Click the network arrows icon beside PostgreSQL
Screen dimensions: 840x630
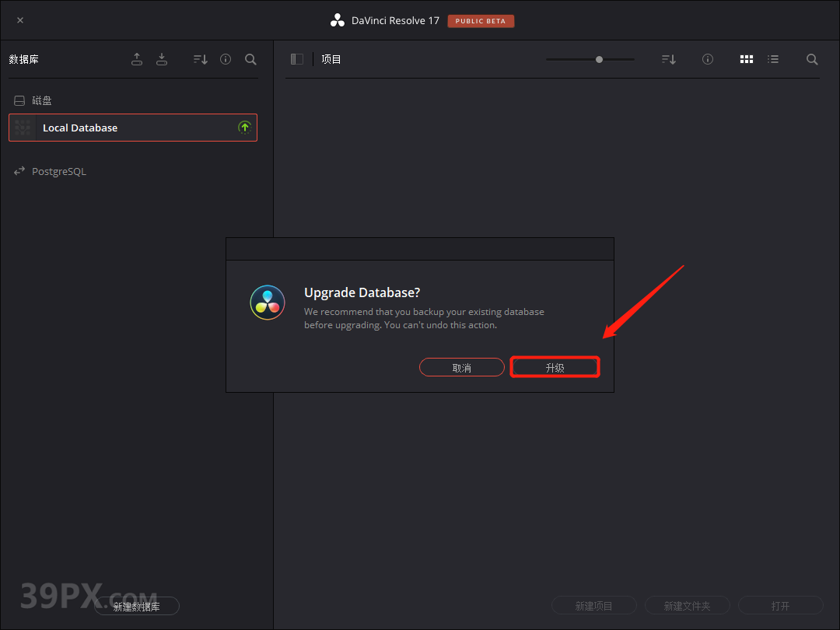click(19, 171)
